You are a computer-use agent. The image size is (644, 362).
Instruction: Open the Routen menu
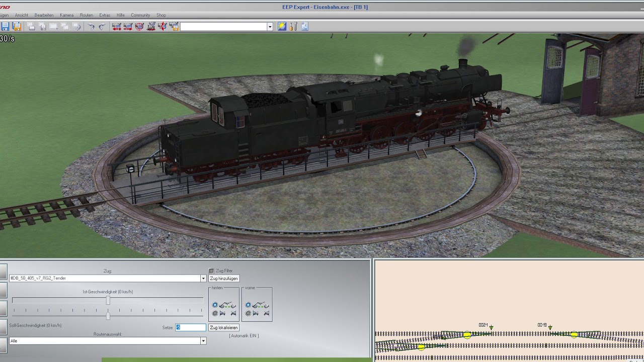86,15
